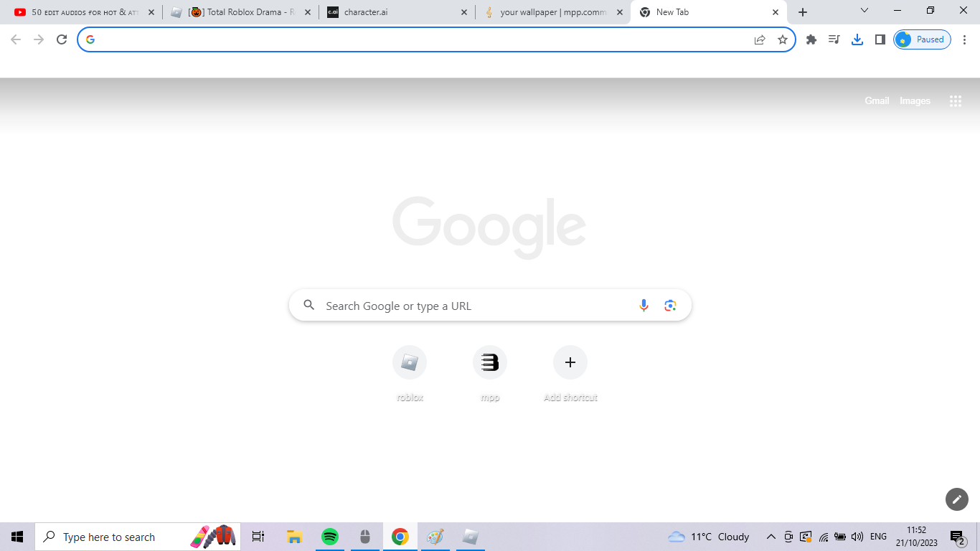
Task: Click the Paused profile button
Action: (922, 39)
